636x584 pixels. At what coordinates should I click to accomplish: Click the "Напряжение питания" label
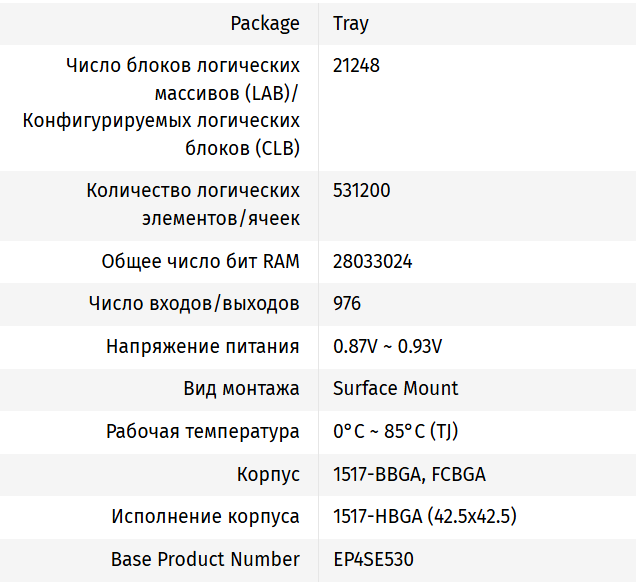click(x=202, y=346)
